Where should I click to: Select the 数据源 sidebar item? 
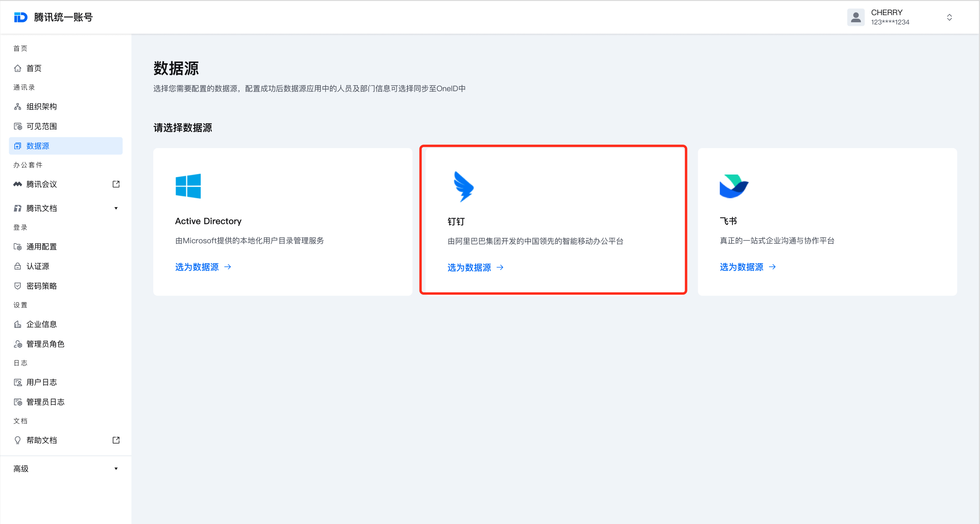[x=66, y=146]
